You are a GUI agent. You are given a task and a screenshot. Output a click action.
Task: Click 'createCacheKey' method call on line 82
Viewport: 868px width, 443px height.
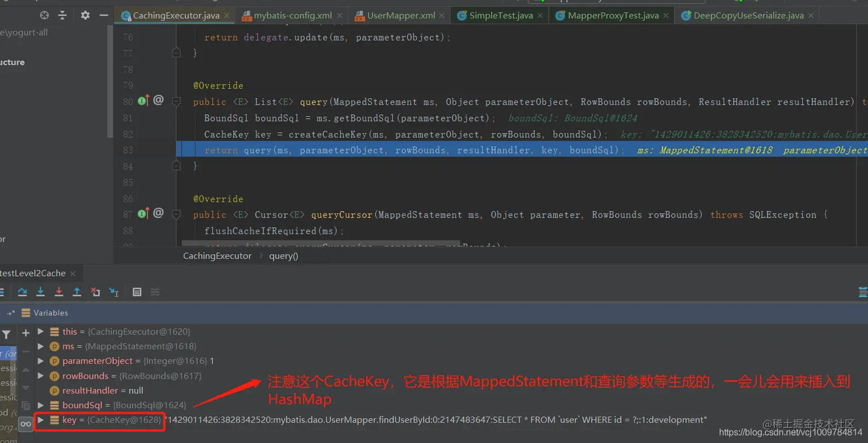coord(327,134)
